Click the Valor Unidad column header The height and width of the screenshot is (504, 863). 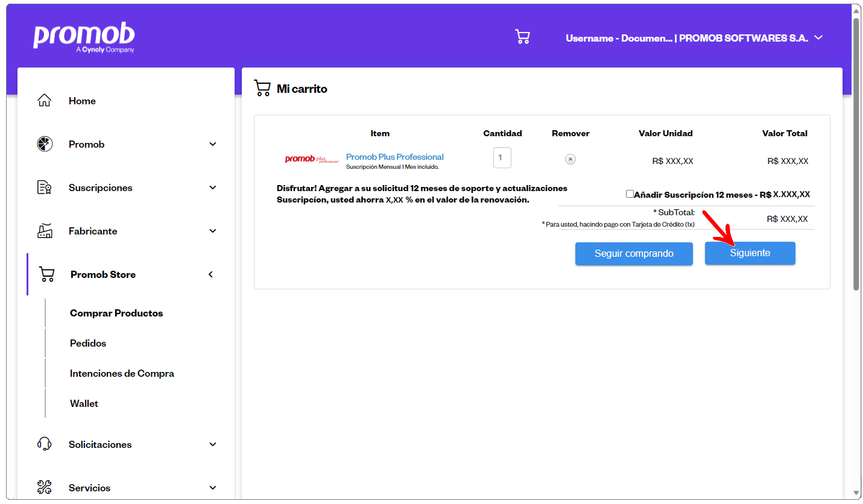point(666,133)
